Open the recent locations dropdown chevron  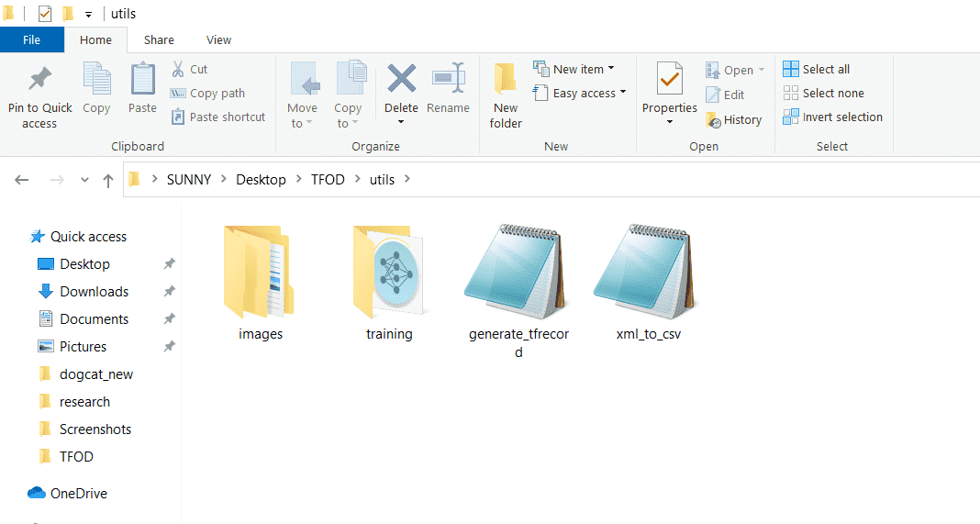coord(85,180)
